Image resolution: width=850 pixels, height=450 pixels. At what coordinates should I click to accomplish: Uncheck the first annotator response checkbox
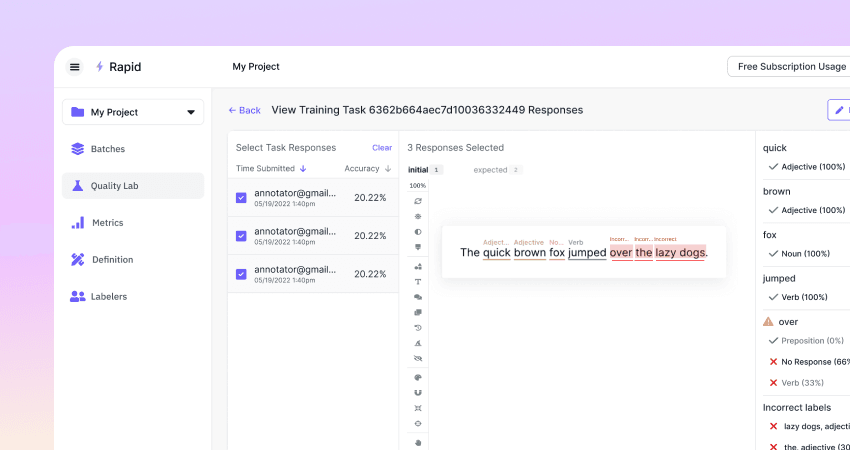point(241,198)
